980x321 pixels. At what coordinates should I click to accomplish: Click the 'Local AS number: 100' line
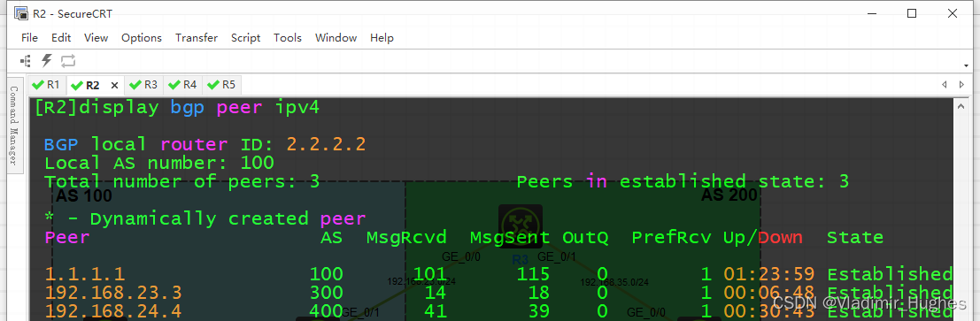point(159,163)
